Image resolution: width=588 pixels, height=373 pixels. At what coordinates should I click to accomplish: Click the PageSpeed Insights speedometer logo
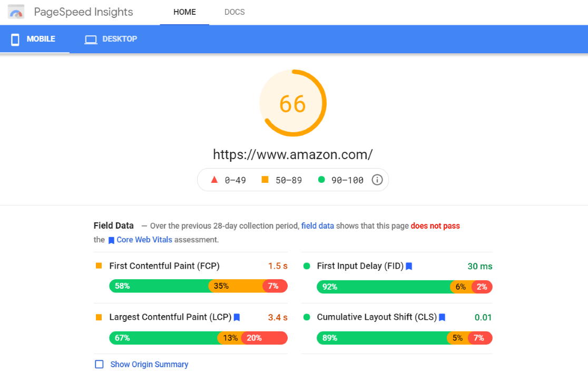[x=16, y=12]
